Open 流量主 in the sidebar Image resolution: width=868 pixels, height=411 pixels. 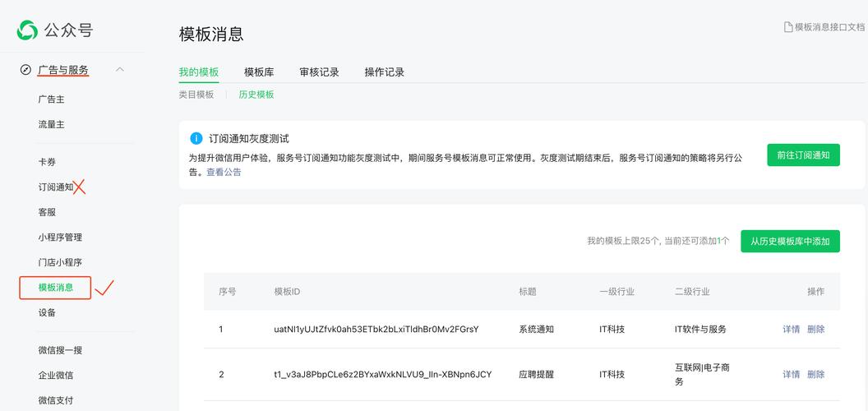tap(52, 125)
